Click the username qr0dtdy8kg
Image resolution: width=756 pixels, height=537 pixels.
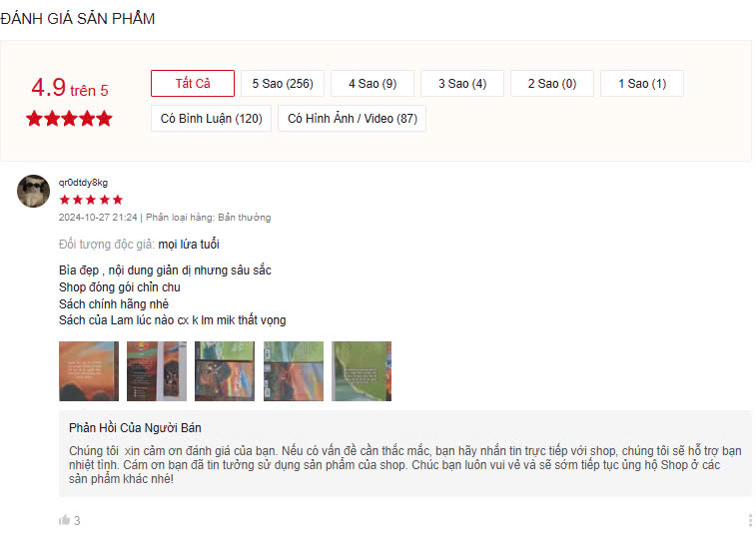[83, 183]
